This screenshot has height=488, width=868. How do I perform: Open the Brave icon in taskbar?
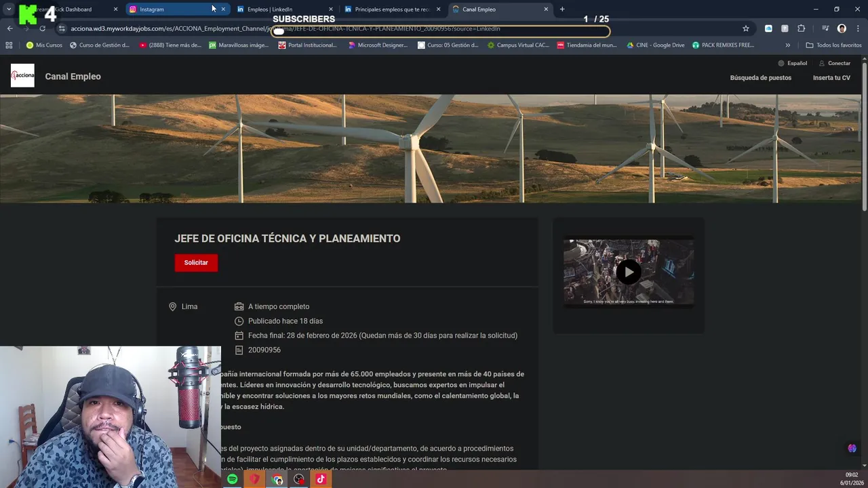pos(254,479)
